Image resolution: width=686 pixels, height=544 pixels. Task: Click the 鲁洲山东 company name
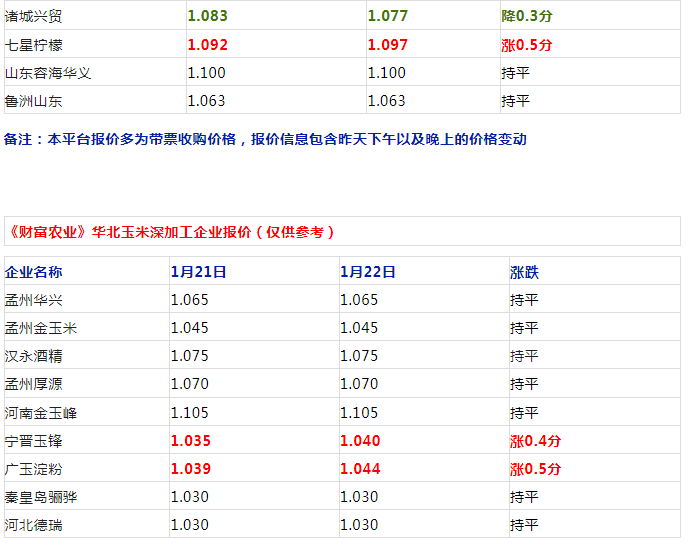33,101
